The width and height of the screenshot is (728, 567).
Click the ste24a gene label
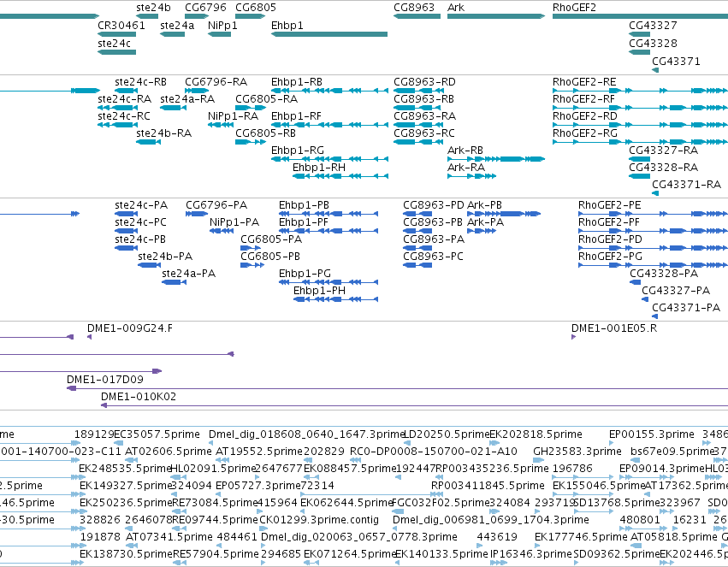(177, 25)
